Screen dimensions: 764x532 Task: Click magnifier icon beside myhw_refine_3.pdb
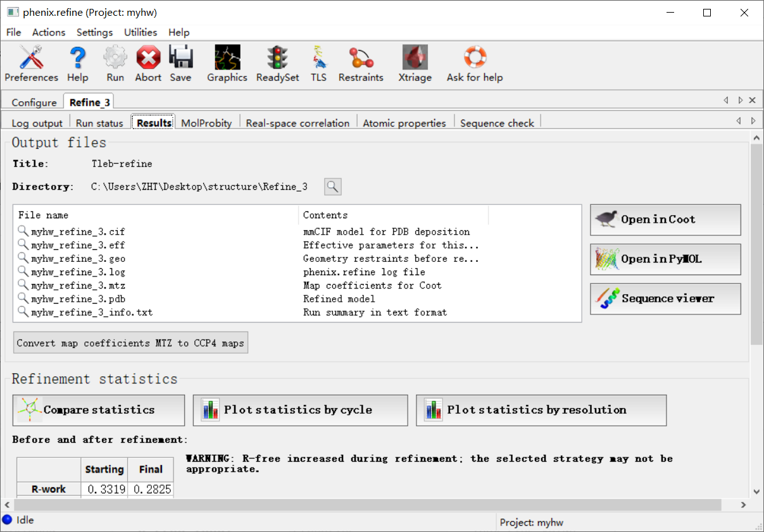tap(23, 299)
